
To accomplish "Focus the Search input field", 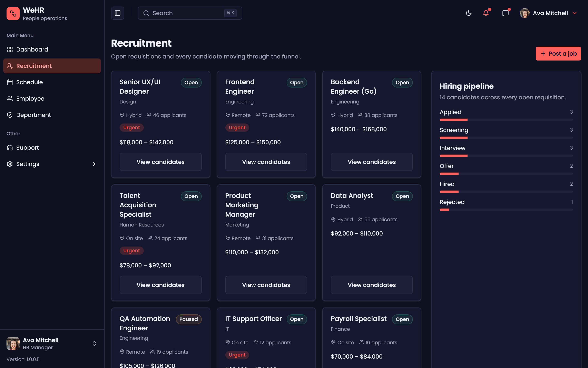I will click(x=190, y=13).
